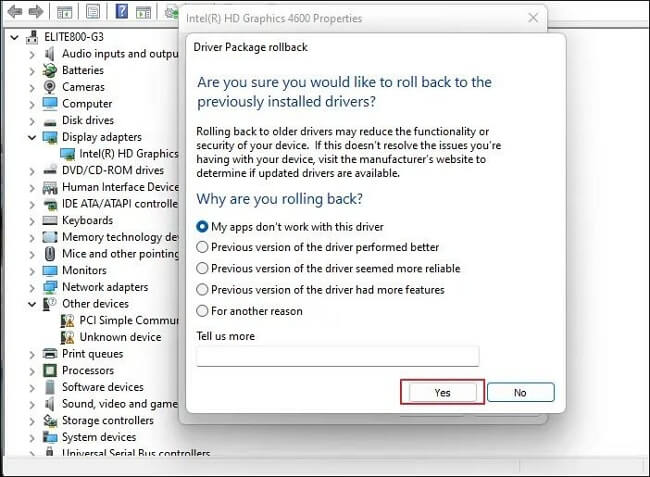Choose "Previous version had more features" option
This screenshot has height=477, width=650.
coord(203,290)
